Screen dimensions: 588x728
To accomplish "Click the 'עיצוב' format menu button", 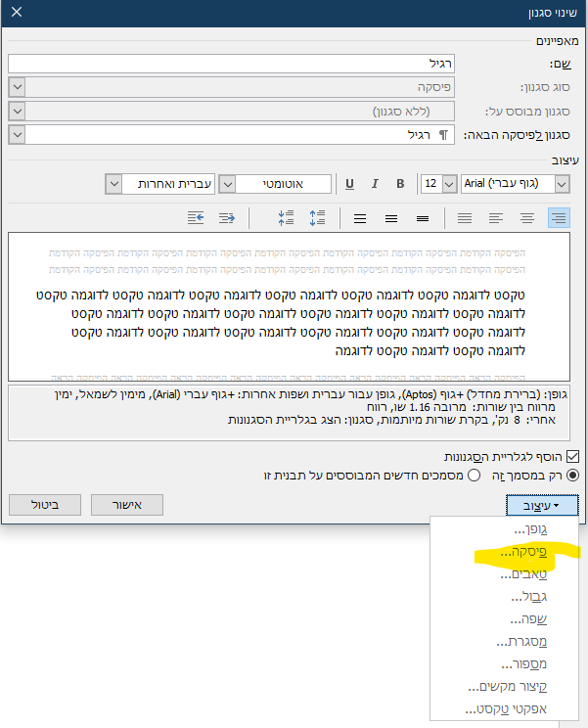I will 542,505.
